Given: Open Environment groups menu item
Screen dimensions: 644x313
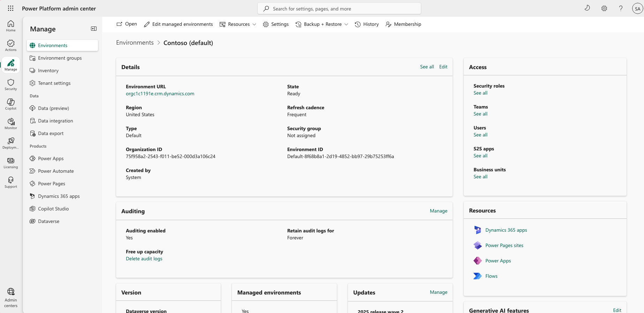Looking at the screenshot, I should tap(62, 58).
